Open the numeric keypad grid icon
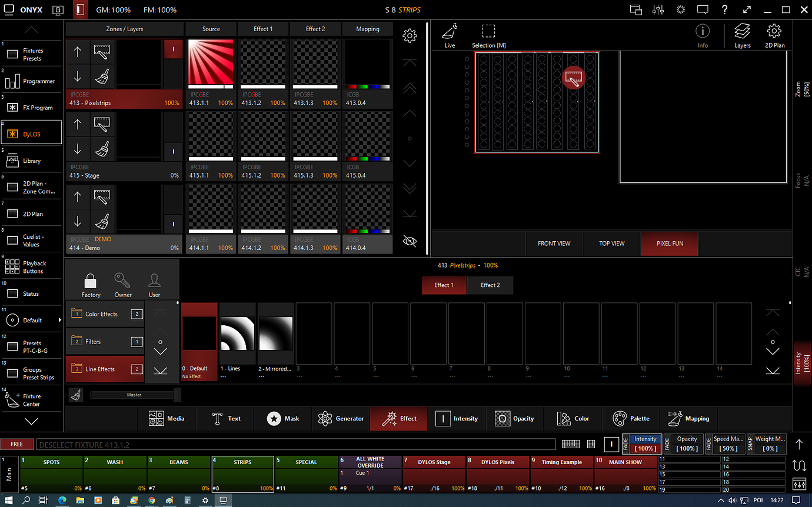The width and height of the screenshot is (812, 507). pyautogui.click(x=591, y=444)
